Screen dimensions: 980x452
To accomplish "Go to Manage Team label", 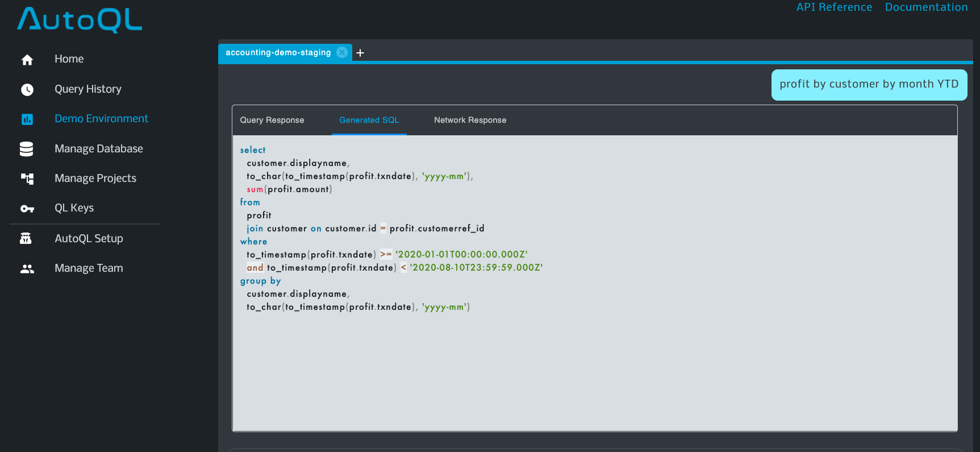I will (x=89, y=268).
